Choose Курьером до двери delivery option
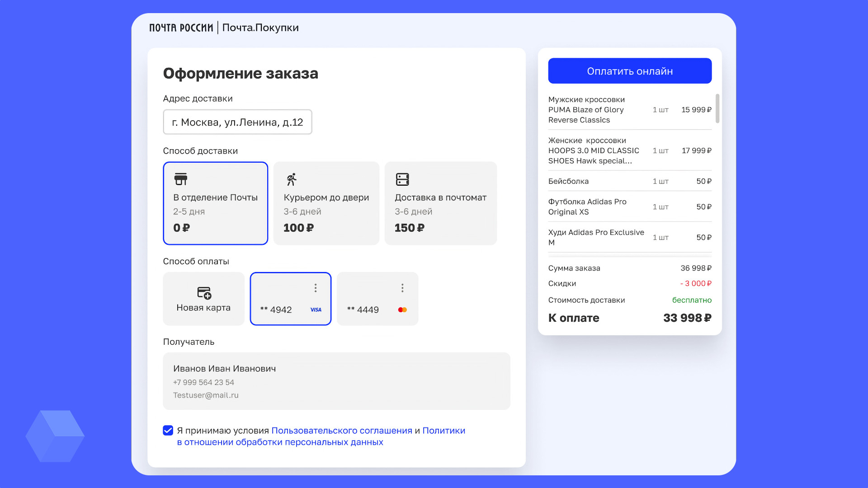This screenshot has width=868, height=488. pyautogui.click(x=326, y=203)
